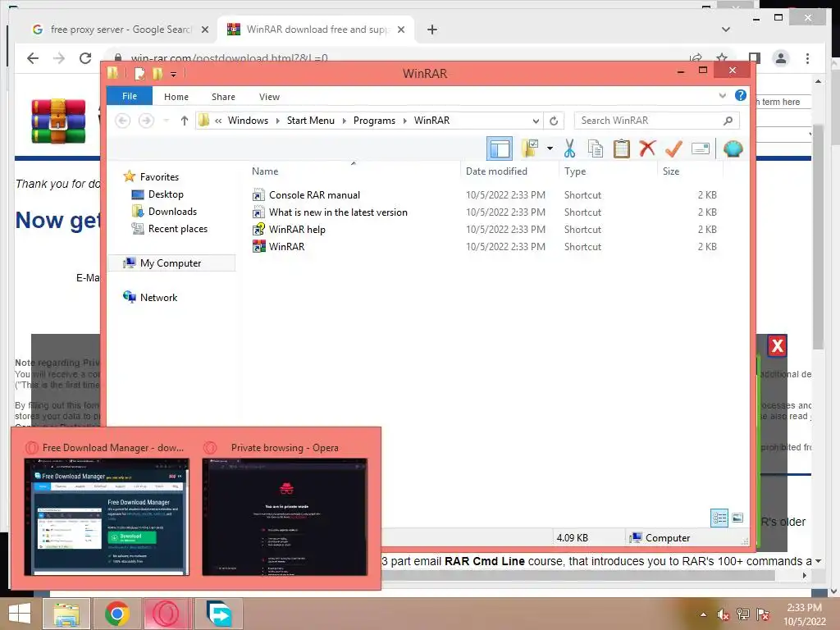Open the explorer help question mark

(x=741, y=95)
